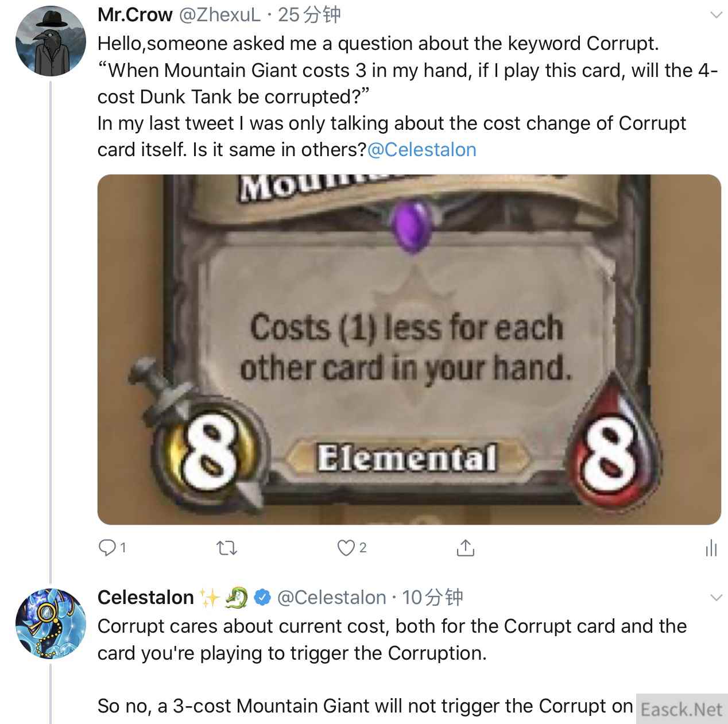Open Mr.Crow's crow avatar profile
Screen dimensions: 728x724
click(51, 42)
